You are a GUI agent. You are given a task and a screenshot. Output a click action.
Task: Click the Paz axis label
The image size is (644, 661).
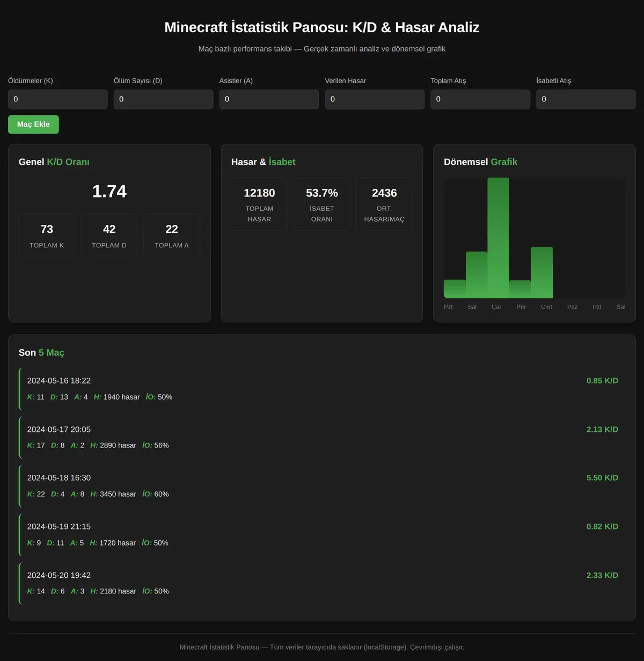[x=573, y=307]
